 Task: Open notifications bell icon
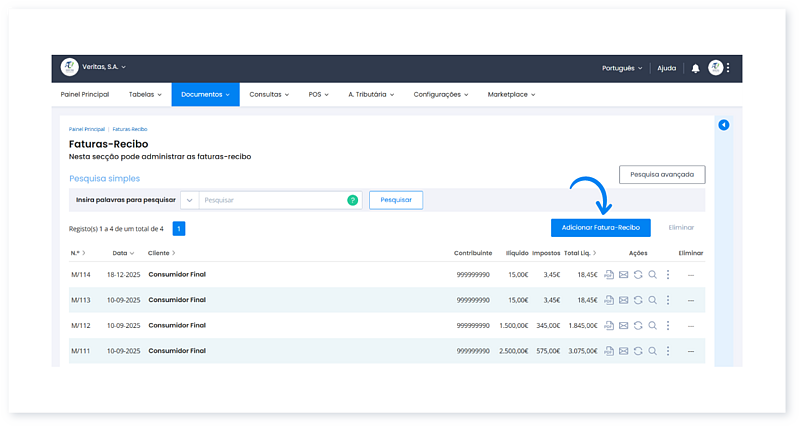(696, 68)
